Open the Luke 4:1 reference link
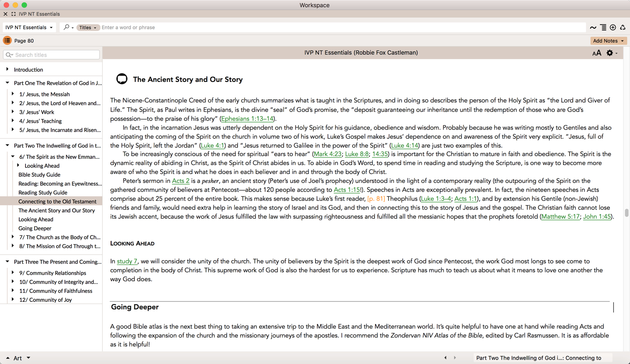This screenshot has width=630, height=364. 213,145
